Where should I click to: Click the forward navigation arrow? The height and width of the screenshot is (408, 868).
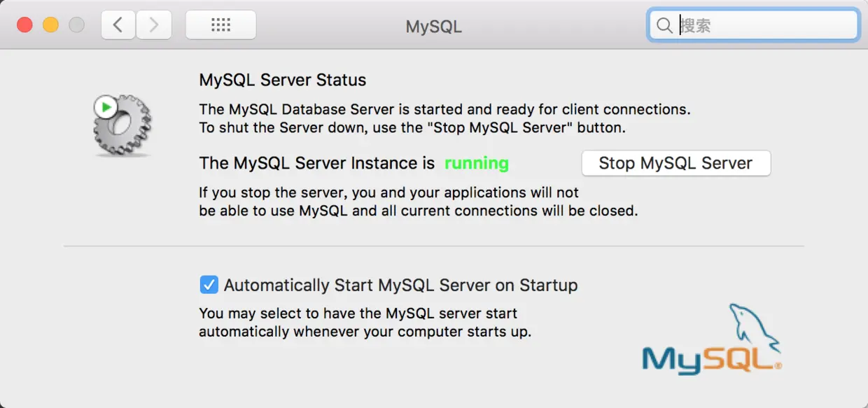(x=154, y=24)
